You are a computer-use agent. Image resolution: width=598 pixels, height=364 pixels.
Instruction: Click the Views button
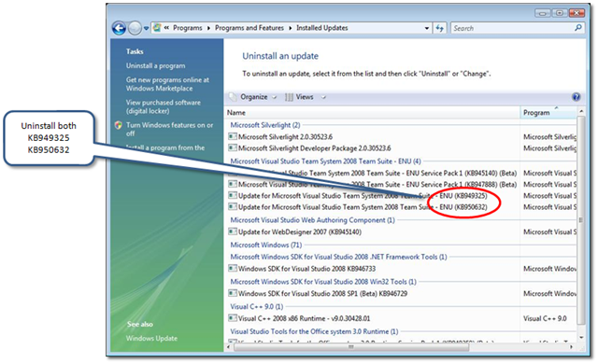(300, 97)
